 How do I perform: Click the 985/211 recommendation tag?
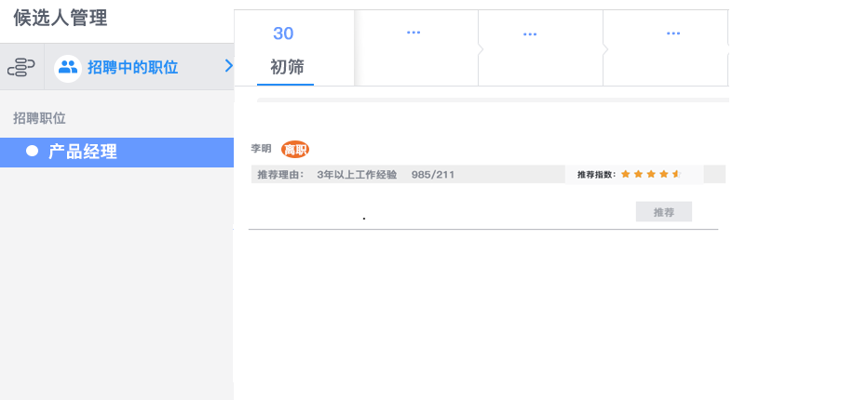coord(433,175)
